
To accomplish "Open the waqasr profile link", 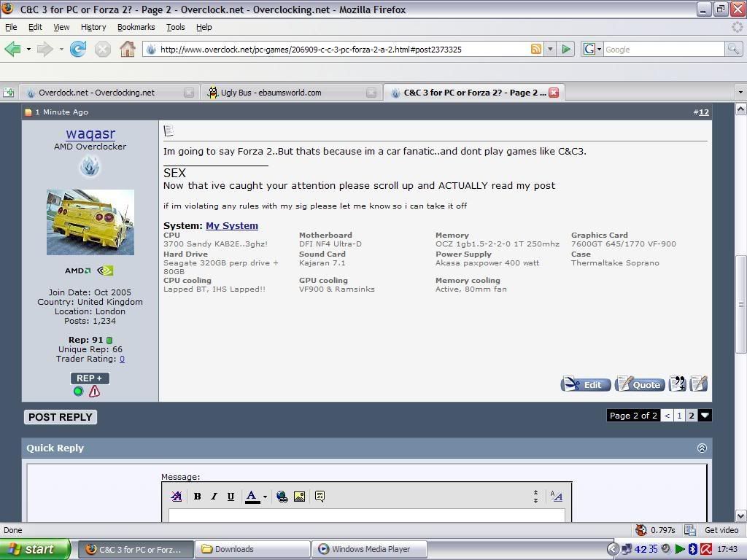I will click(90, 134).
